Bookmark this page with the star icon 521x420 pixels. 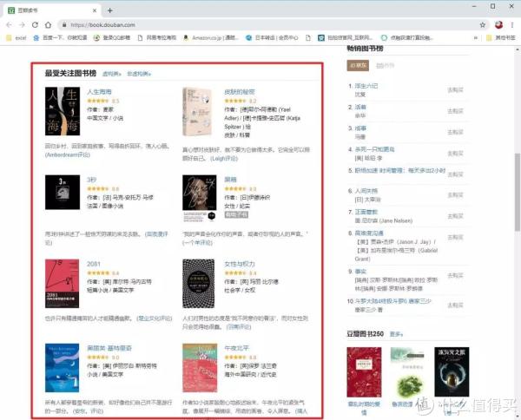point(483,25)
